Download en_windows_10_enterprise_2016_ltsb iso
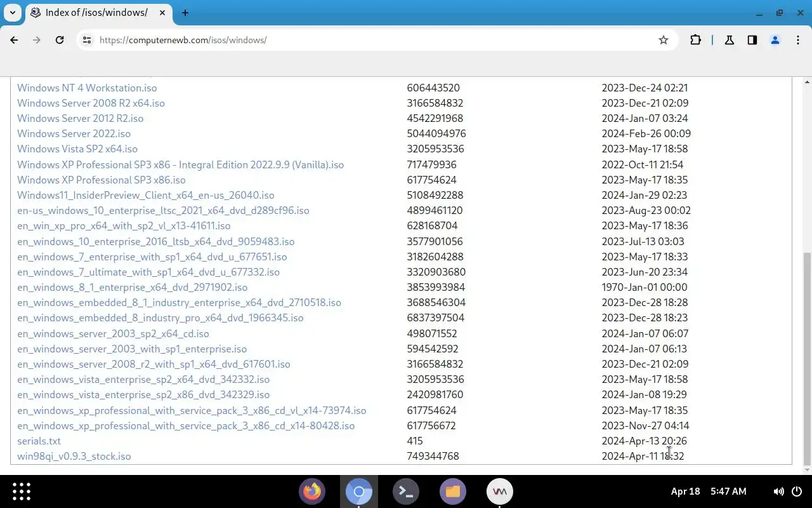Image resolution: width=812 pixels, height=508 pixels. point(156,241)
